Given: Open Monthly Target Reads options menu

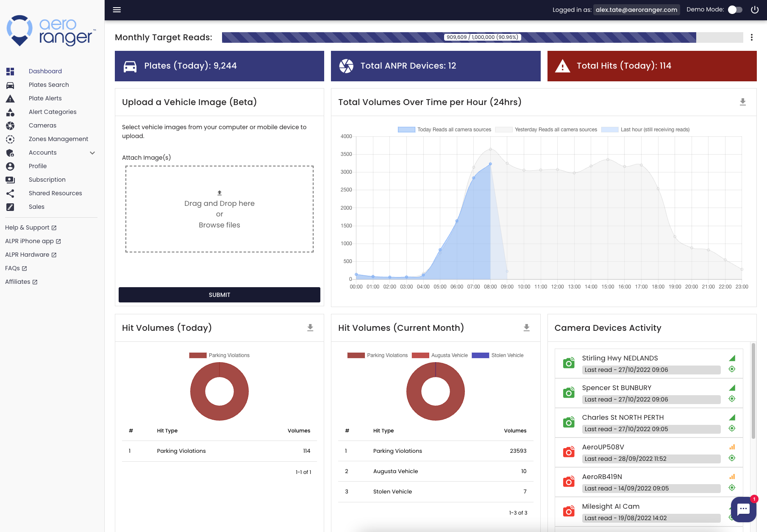Looking at the screenshot, I should pos(752,37).
